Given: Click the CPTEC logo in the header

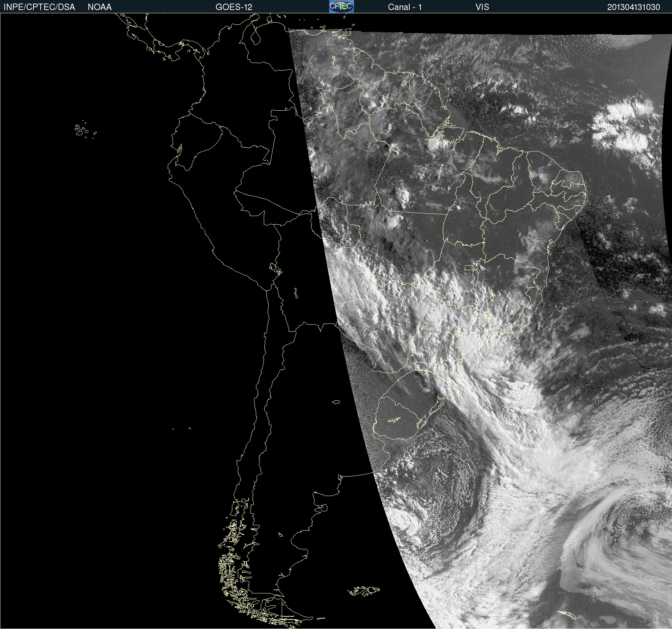Looking at the screenshot, I should (341, 6).
